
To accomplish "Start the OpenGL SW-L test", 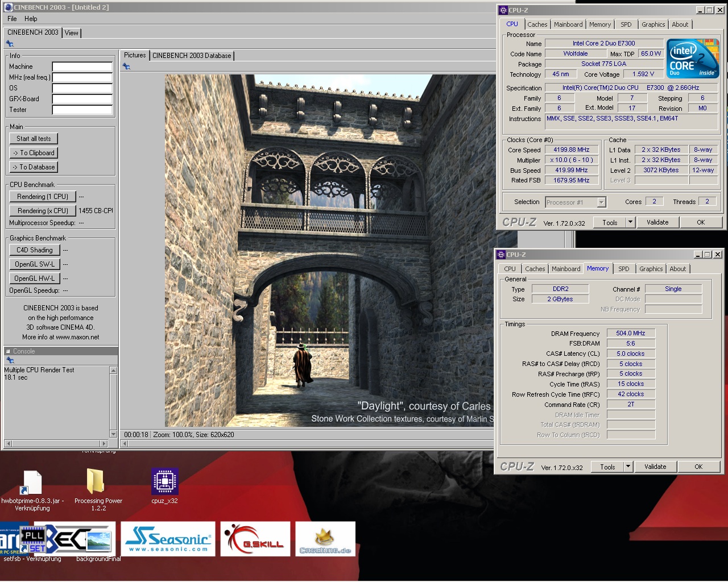I will [x=34, y=264].
